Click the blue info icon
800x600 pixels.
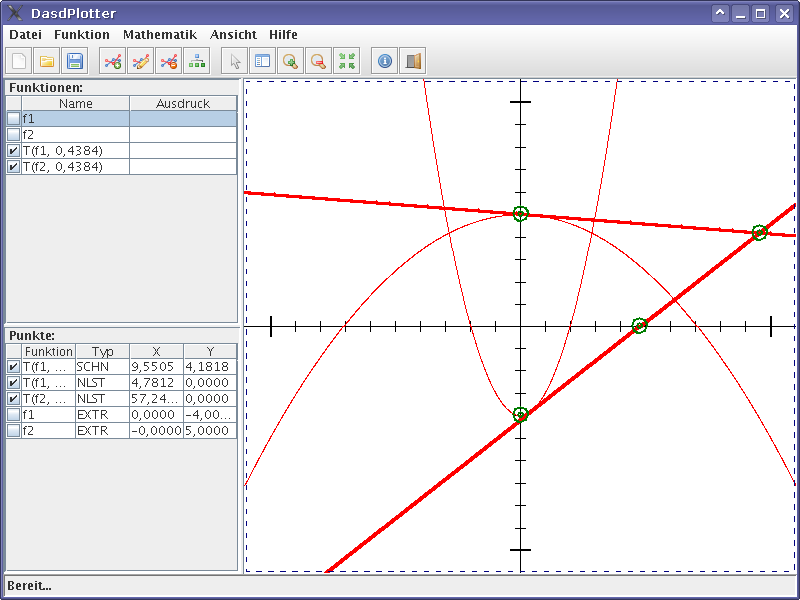(x=385, y=62)
